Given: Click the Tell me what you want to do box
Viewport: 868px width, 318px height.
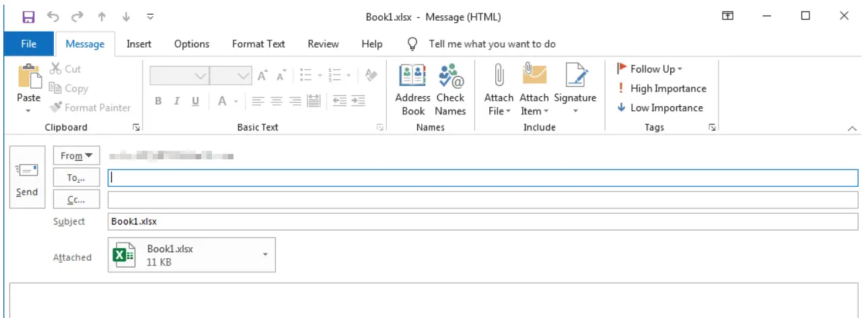Looking at the screenshot, I should pos(492,44).
